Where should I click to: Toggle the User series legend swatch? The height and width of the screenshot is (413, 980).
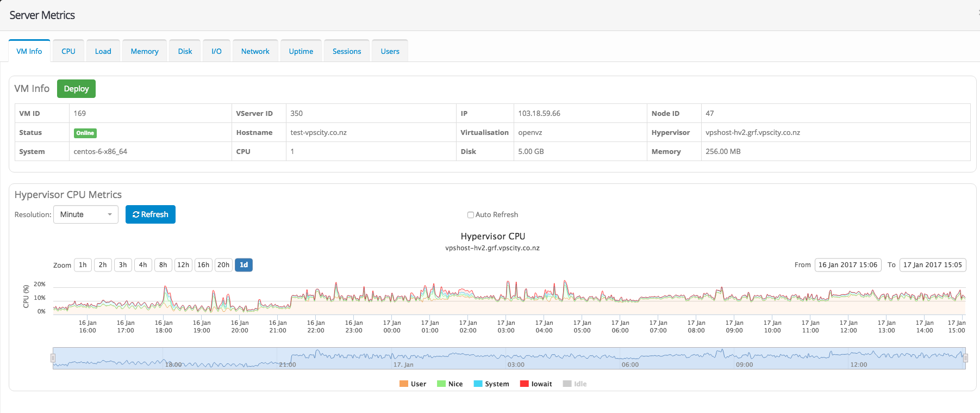404,384
